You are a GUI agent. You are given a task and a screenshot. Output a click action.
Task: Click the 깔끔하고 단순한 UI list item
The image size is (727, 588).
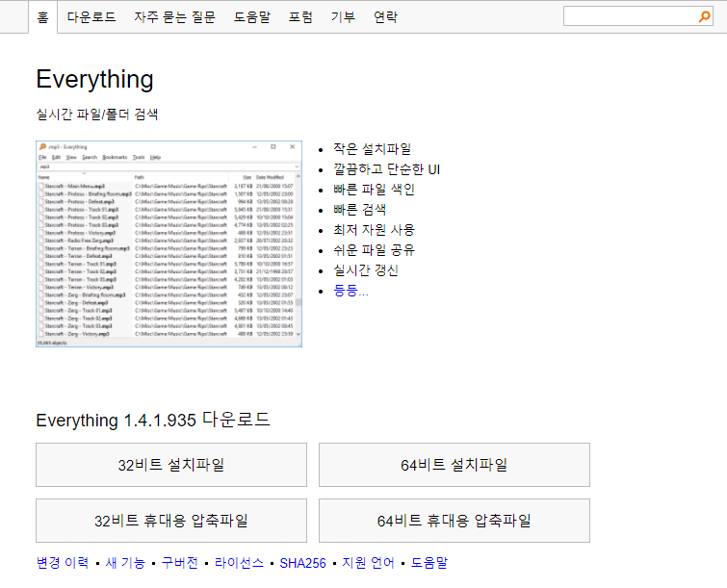[387, 169]
